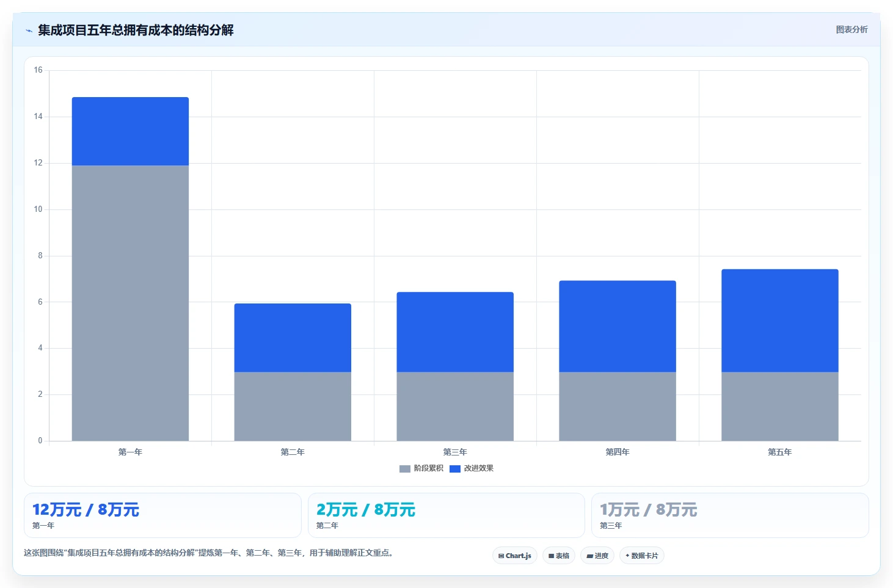This screenshot has height=588, width=893.
Task: Click the gray 阶段累积 bar for 第一年
Action: [130, 303]
